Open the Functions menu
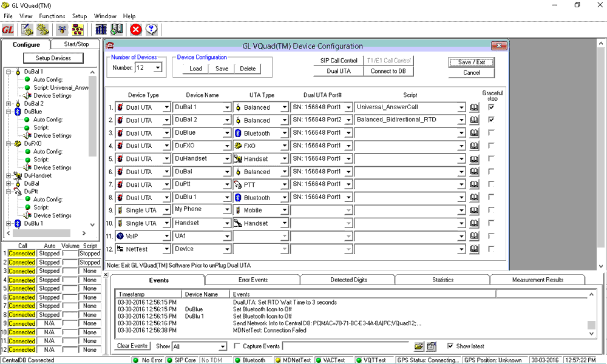The height and width of the screenshot is (364, 607). (x=52, y=16)
